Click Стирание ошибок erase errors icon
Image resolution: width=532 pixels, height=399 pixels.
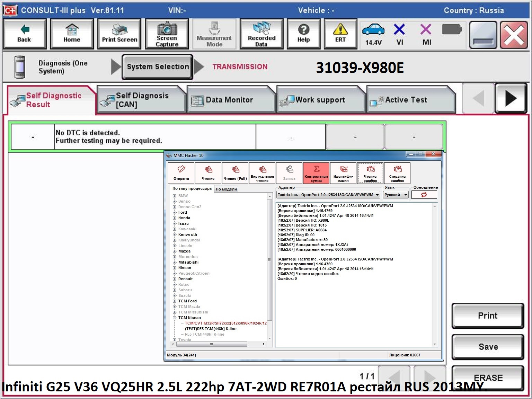coord(397,173)
